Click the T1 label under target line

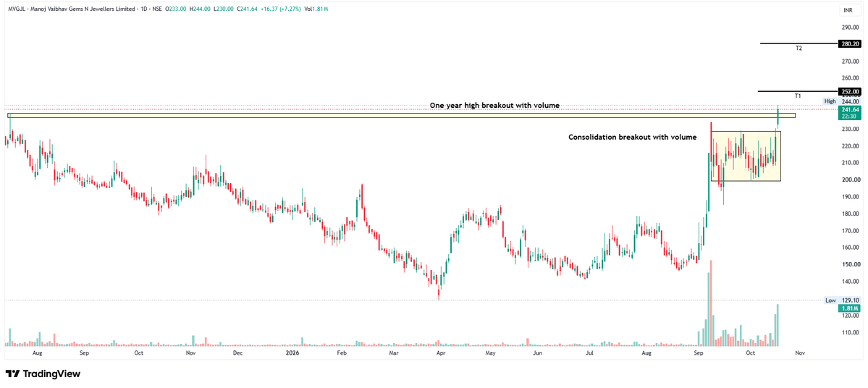click(x=798, y=96)
